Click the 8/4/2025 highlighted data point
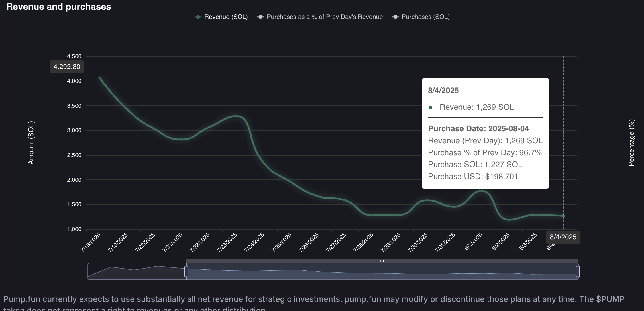 [x=563, y=216]
